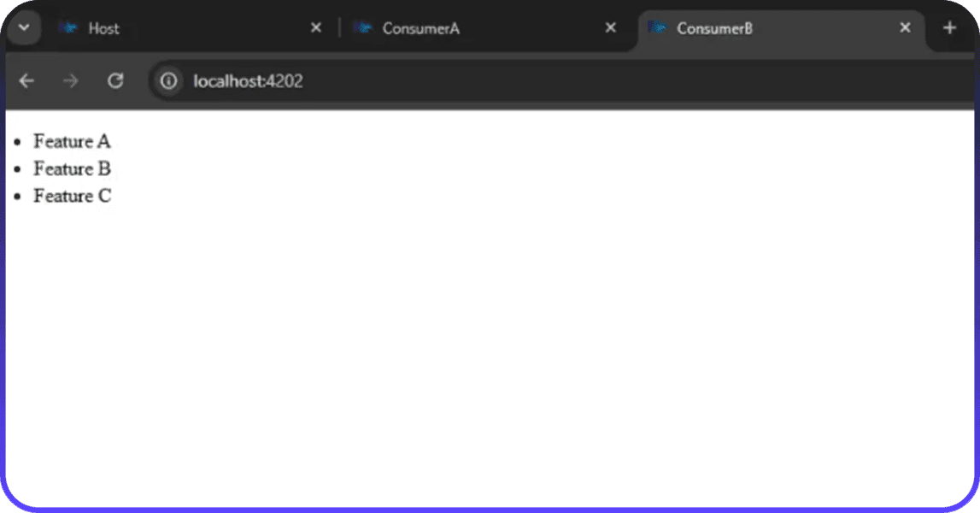
Task: Click the Feature C list item
Action: click(x=72, y=197)
